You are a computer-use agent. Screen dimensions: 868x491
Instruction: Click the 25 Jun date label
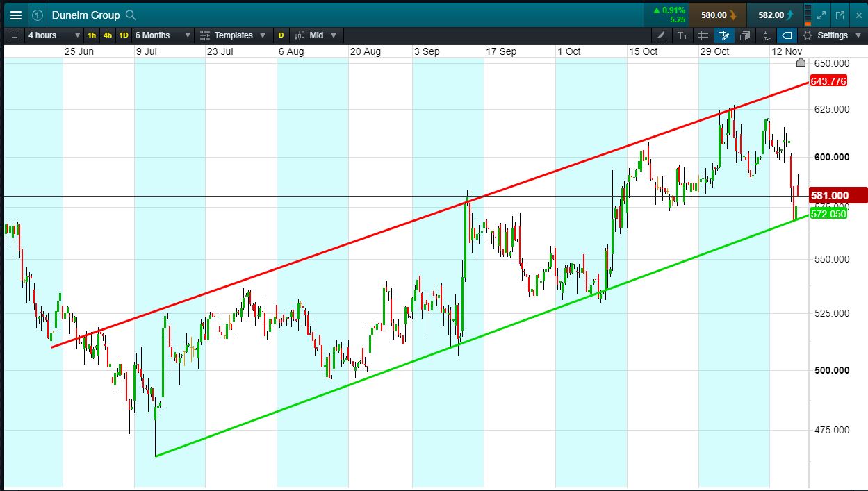point(79,51)
